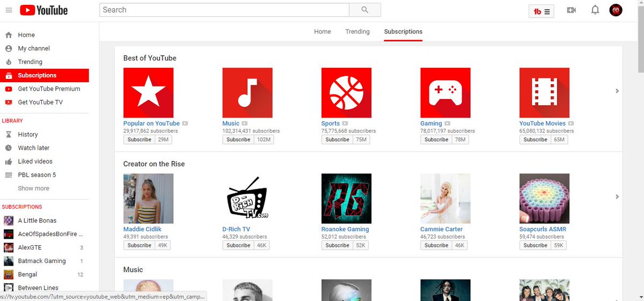The image size is (644, 301).
Task: Open the Sports basketball icon
Action: [346, 93]
